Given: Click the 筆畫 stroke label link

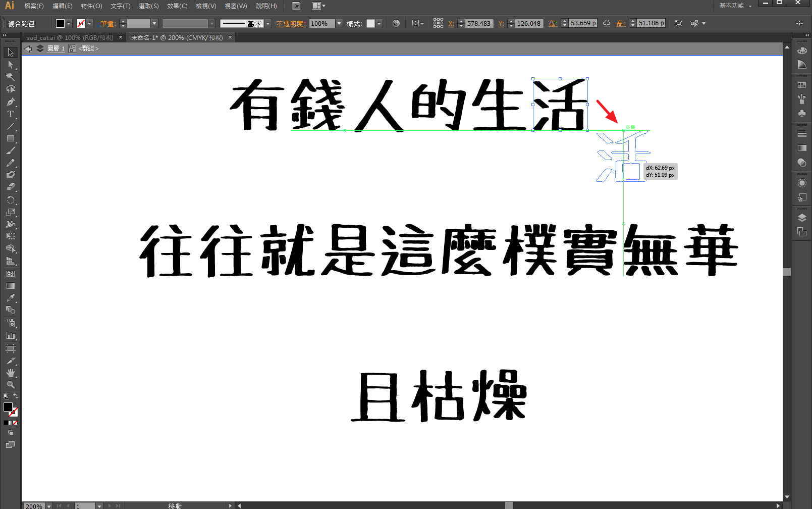Looking at the screenshot, I should (x=108, y=24).
